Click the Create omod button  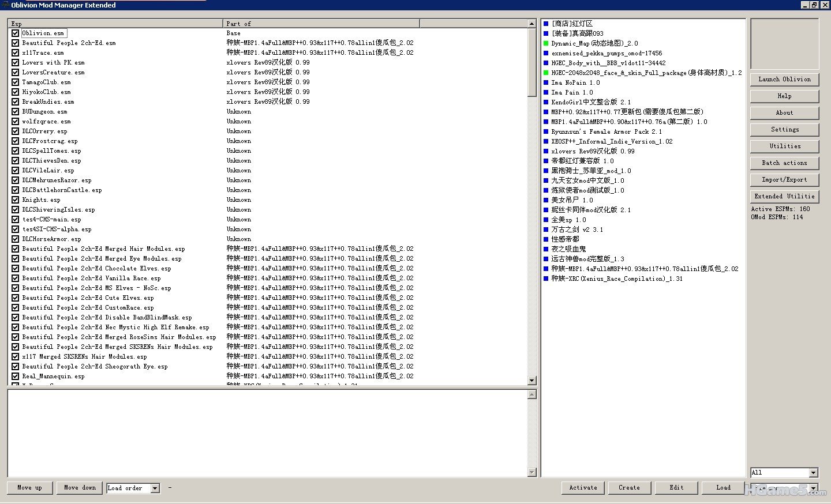pos(629,488)
